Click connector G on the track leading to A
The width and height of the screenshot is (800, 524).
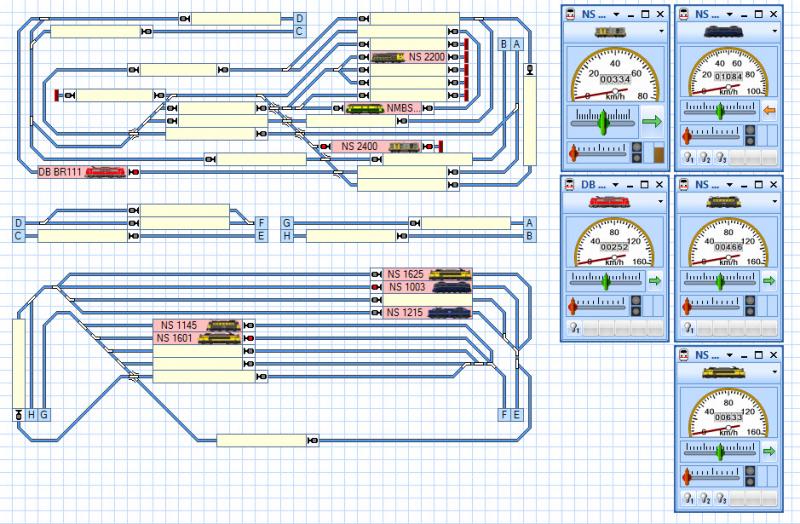click(287, 223)
